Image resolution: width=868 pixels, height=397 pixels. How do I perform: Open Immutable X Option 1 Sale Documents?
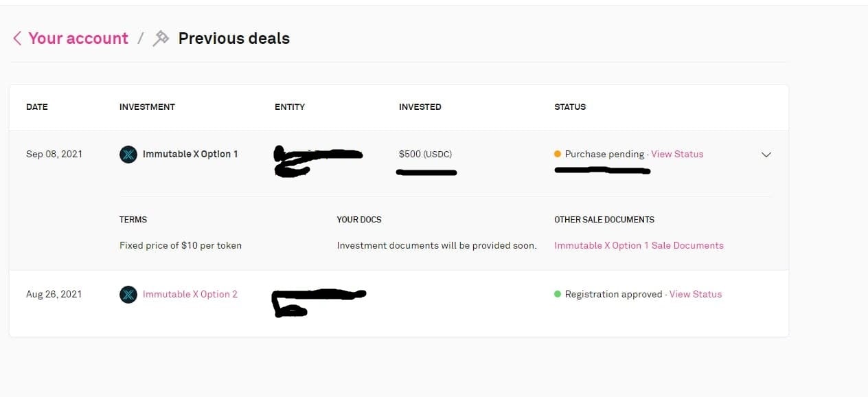639,245
